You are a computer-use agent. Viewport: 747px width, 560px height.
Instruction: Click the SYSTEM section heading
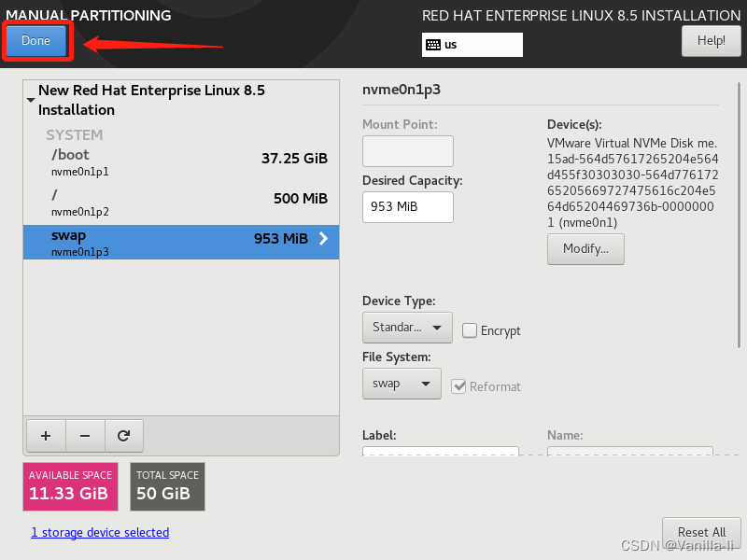(x=75, y=135)
